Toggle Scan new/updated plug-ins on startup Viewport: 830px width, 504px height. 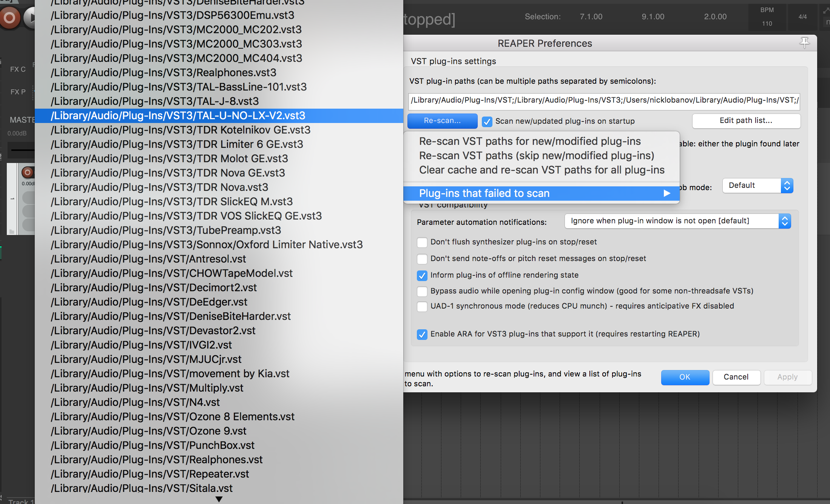pyautogui.click(x=487, y=121)
